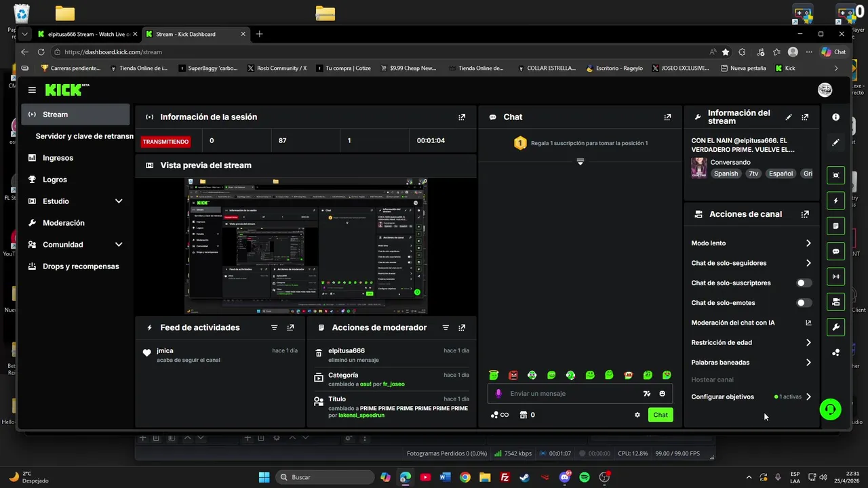Viewport: 868px width, 488px height.
Task: Open the 7TV emote menu in chat input
Action: (647, 394)
